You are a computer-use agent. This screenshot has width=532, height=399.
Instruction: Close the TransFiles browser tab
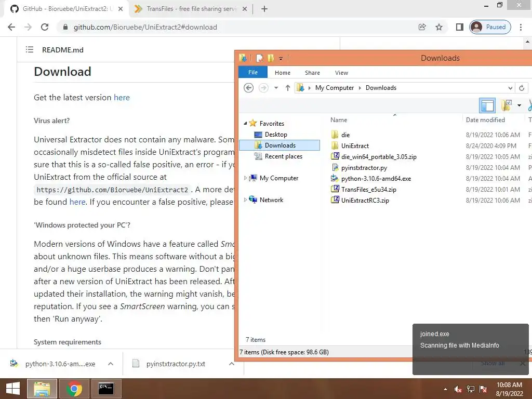tap(245, 9)
